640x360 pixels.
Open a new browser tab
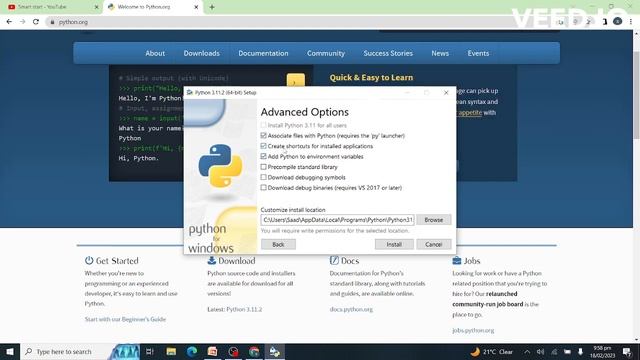[x=212, y=7]
